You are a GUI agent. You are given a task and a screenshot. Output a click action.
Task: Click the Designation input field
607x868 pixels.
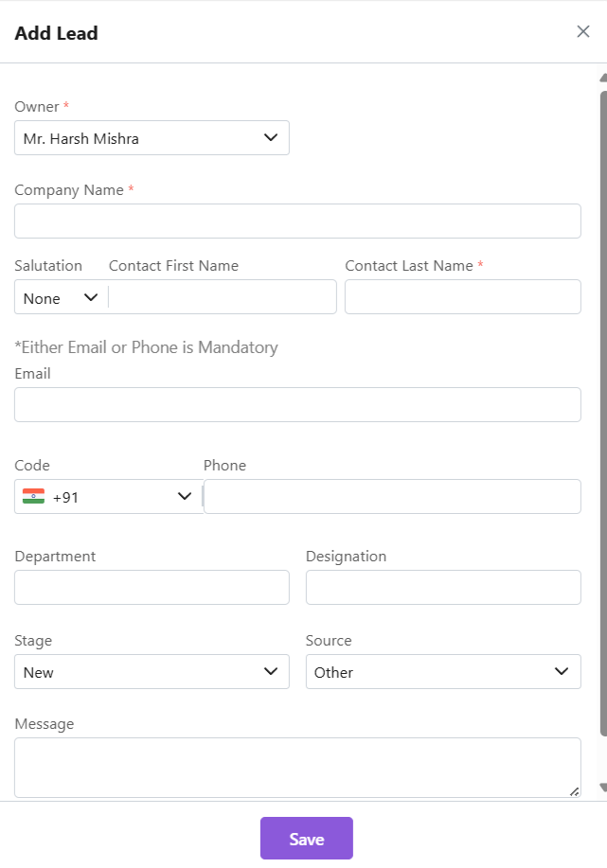443,587
